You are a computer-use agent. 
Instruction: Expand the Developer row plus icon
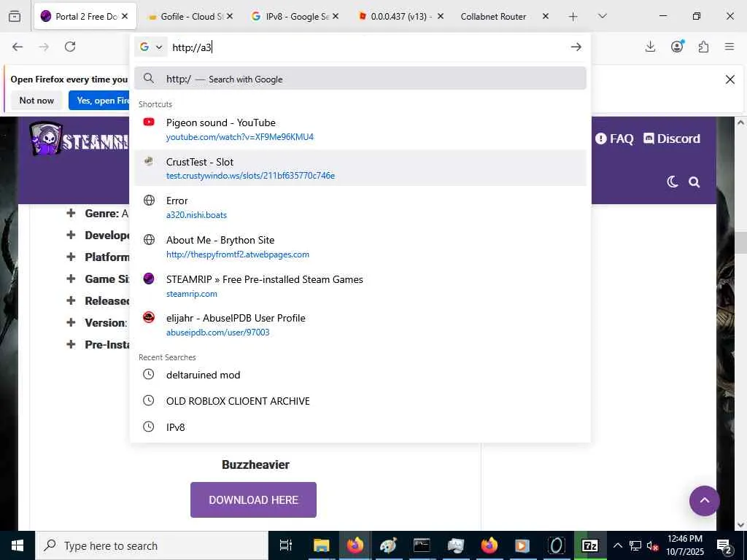click(x=71, y=235)
